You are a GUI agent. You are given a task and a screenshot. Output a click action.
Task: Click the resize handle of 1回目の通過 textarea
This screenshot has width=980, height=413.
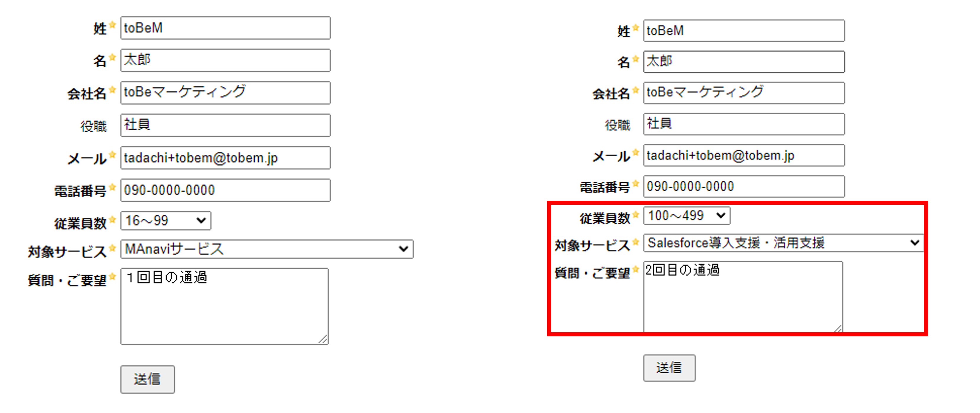[324, 339]
